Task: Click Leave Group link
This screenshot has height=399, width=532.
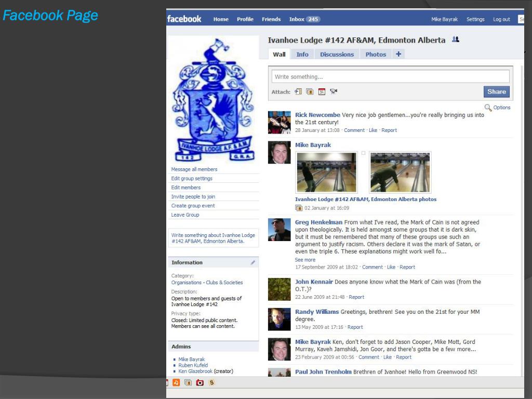Action: (185, 215)
